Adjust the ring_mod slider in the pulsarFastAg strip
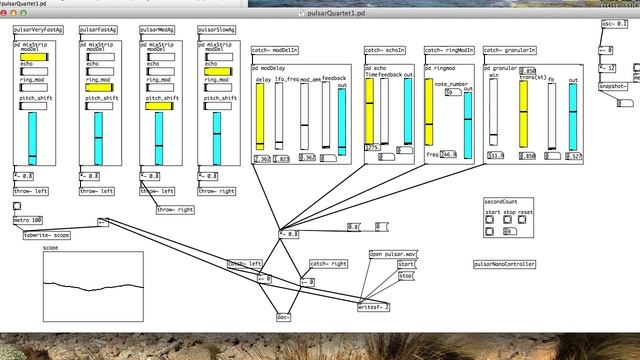The image size is (640, 360). pos(99,87)
